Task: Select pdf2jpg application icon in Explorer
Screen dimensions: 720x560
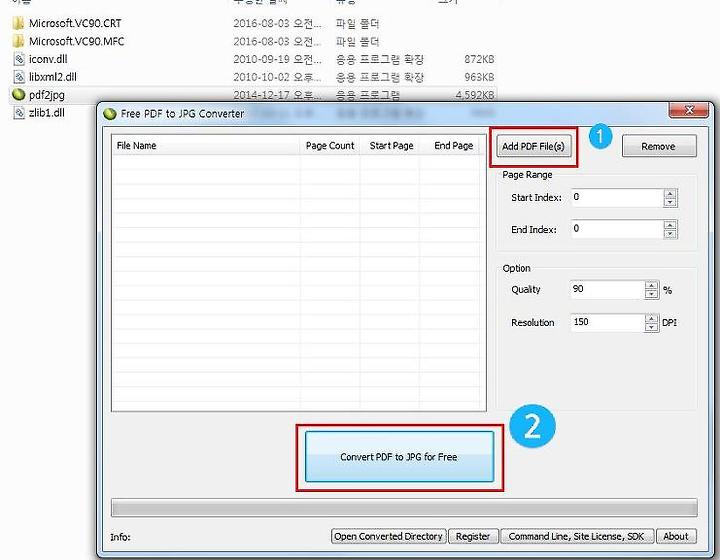Action: pos(18,95)
